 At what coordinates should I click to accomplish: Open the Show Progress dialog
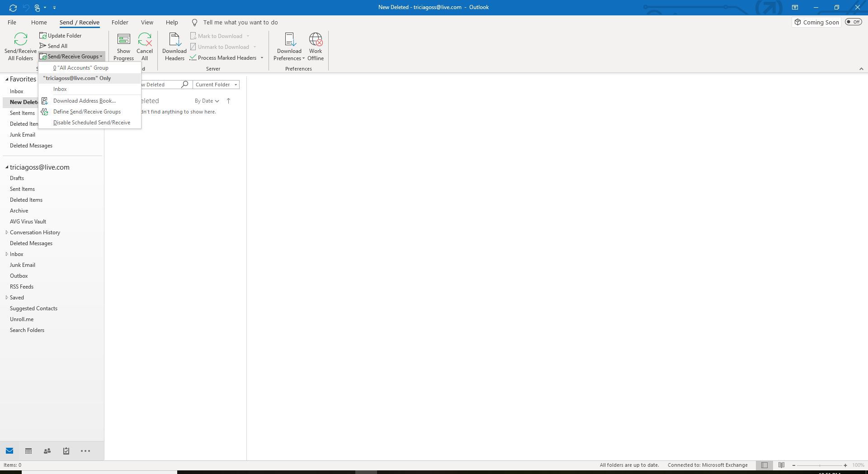123,47
